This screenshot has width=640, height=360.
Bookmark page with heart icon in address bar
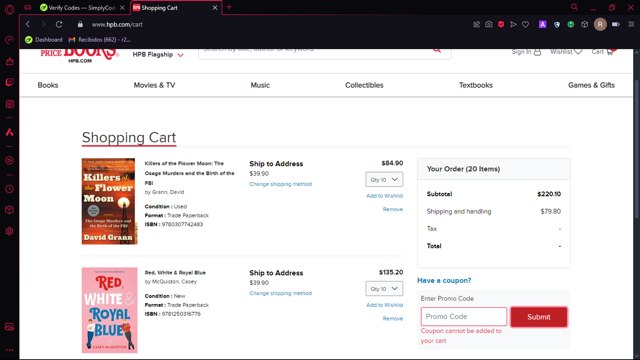[526, 24]
